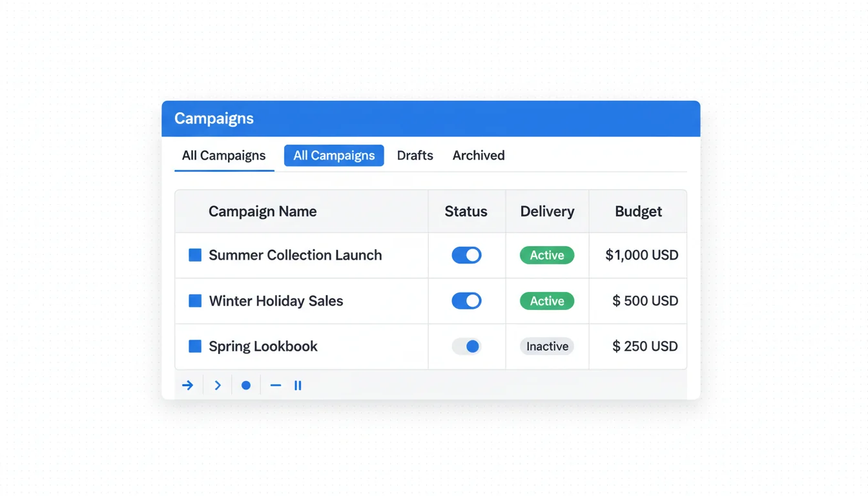Click the $1,000 USD budget cell
This screenshot has height=496, width=868.
[x=641, y=255]
